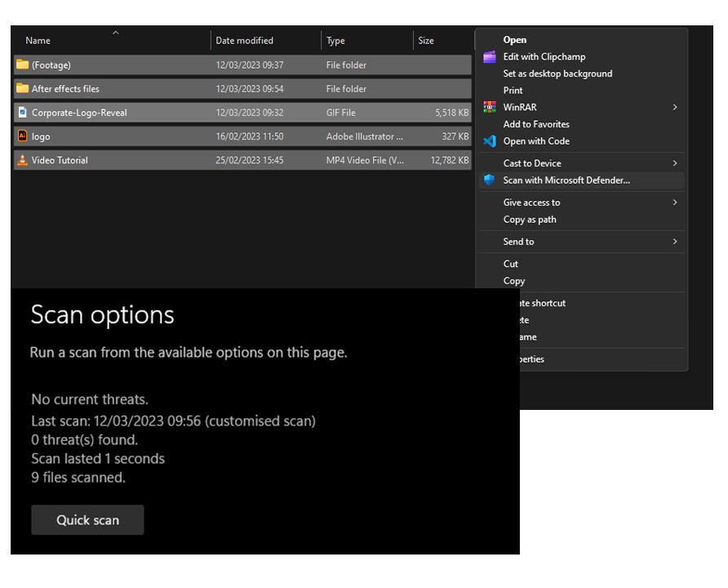The image size is (728, 588).
Task: Click the Corporate-Logo-Reveal GIF file icon
Action: click(22, 113)
